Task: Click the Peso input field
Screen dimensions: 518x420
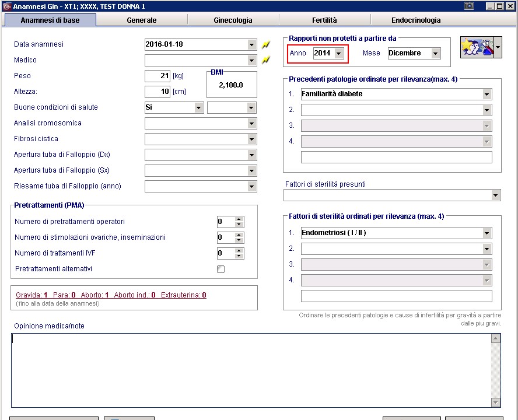Action: click(x=157, y=76)
